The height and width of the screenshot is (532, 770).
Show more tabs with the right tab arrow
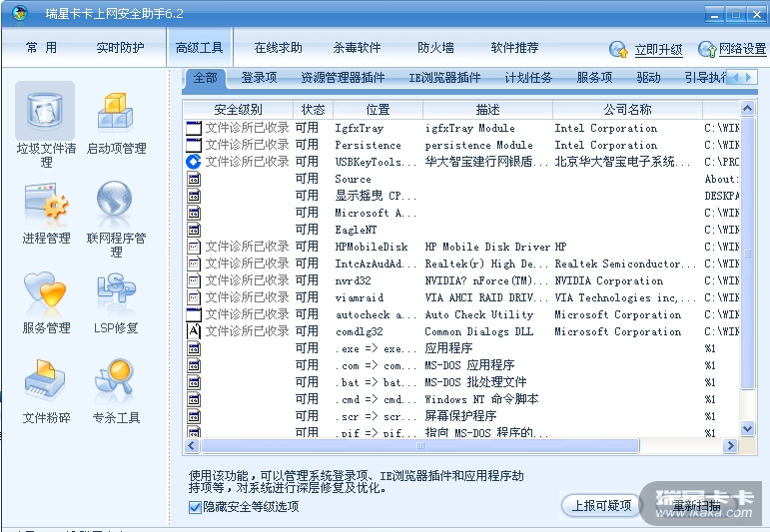click(748, 77)
